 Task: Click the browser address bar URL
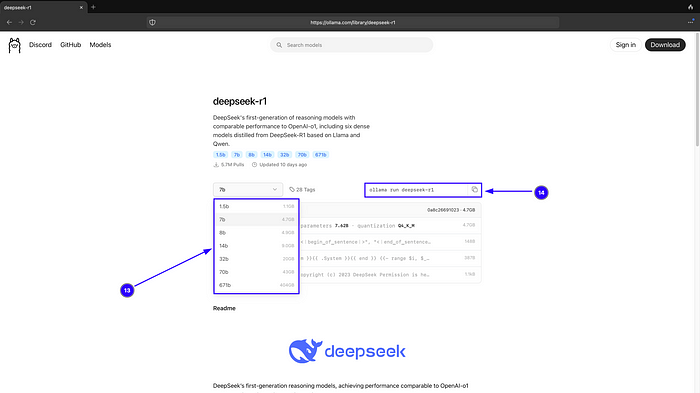click(x=353, y=22)
